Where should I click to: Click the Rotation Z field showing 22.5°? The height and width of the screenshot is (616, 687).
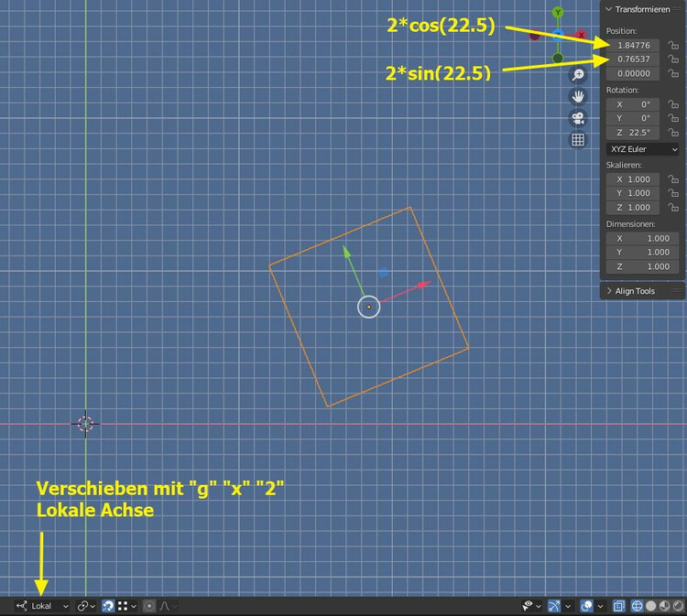(x=632, y=133)
